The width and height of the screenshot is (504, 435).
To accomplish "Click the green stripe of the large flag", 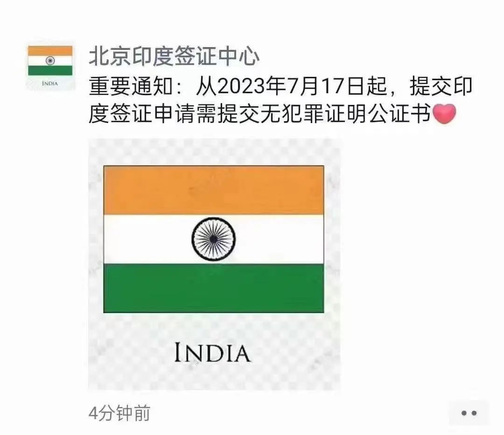I will pyautogui.click(x=214, y=288).
